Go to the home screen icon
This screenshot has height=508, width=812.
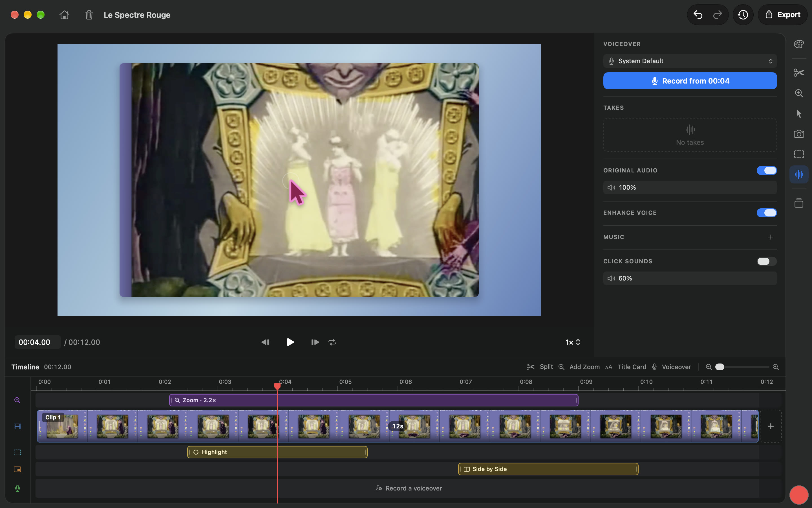64,15
